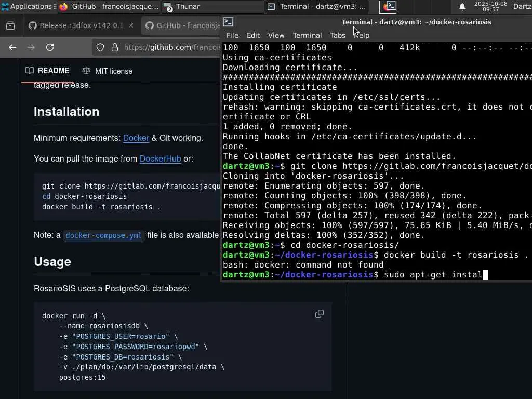Image resolution: width=532 pixels, height=399 pixels.
Task: Click the license scale icon
Action: pos(86,71)
